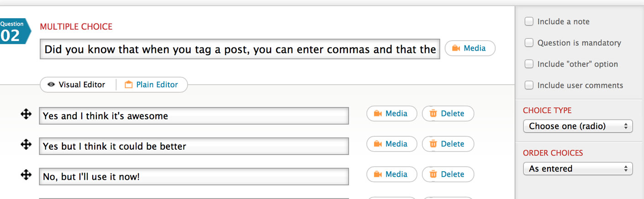
Task: Click the move handle beside "No, but I'll use it now!"
Action: tap(26, 175)
